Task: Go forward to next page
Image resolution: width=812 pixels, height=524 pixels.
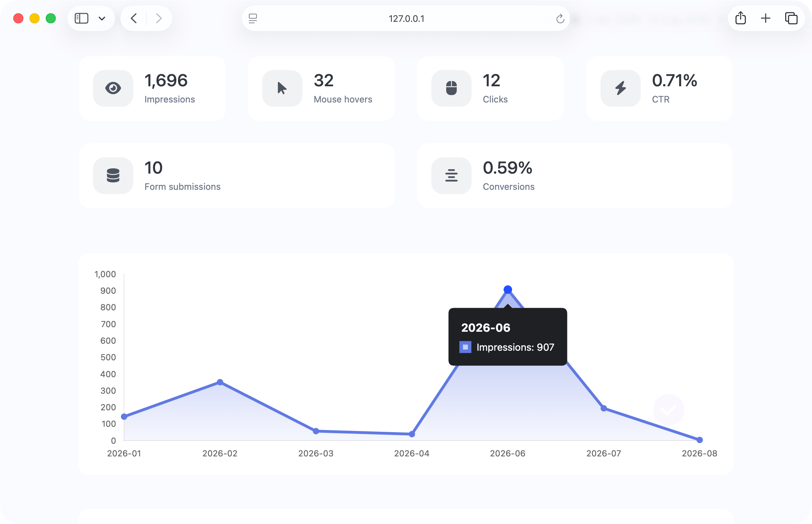Action: (159, 18)
